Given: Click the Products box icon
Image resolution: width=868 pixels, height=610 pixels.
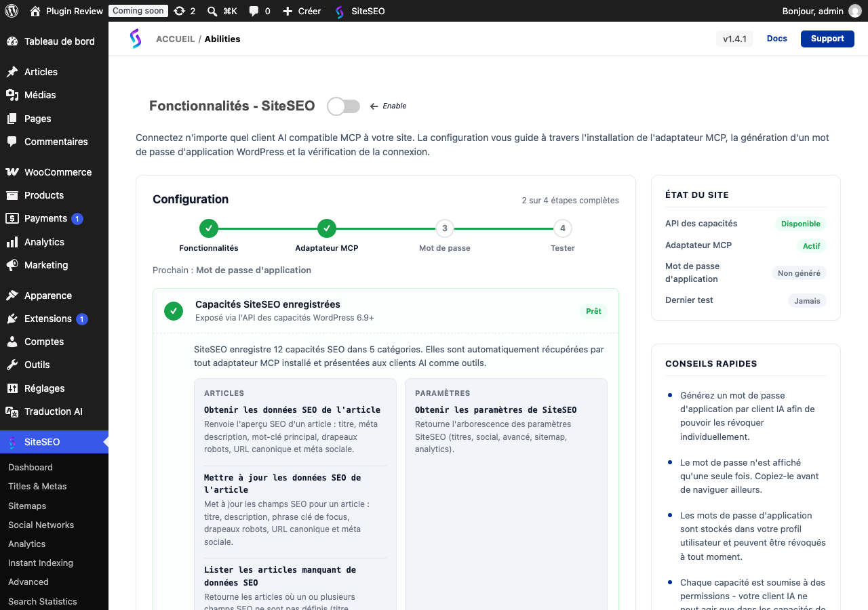Looking at the screenshot, I should (x=12, y=195).
